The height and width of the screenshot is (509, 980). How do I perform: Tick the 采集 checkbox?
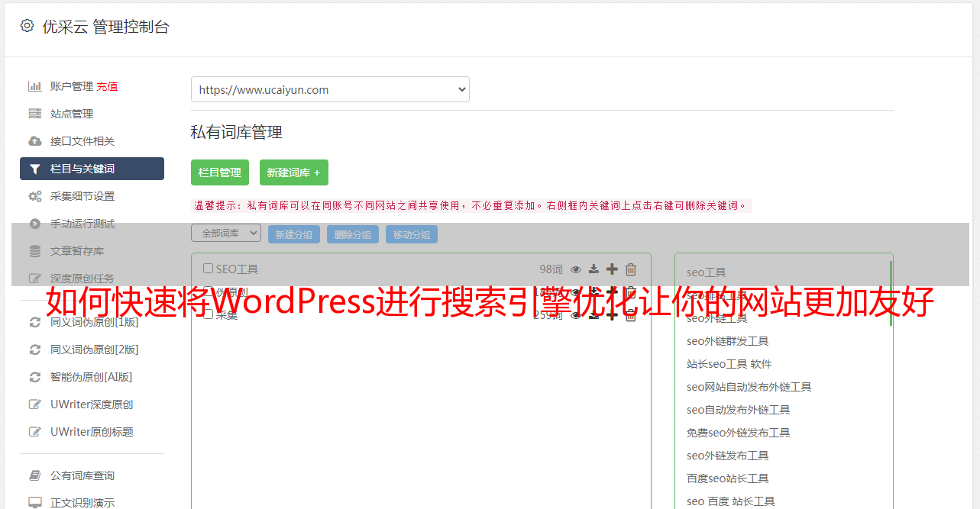pyautogui.click(x=208, y=314)
